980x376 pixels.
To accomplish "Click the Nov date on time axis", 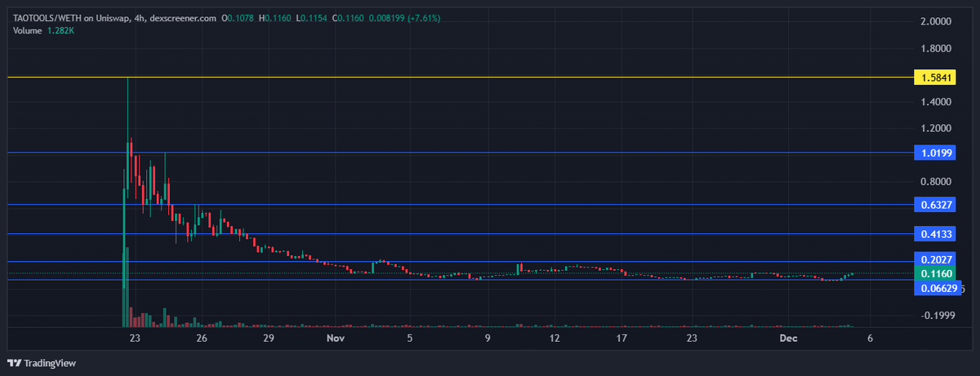I will coord(335,338).
